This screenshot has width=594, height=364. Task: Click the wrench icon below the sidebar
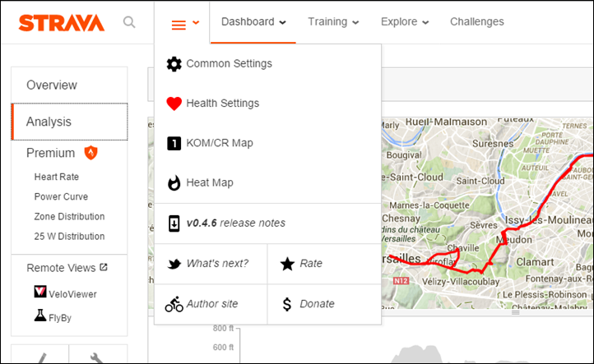click(x=96, y=357)
